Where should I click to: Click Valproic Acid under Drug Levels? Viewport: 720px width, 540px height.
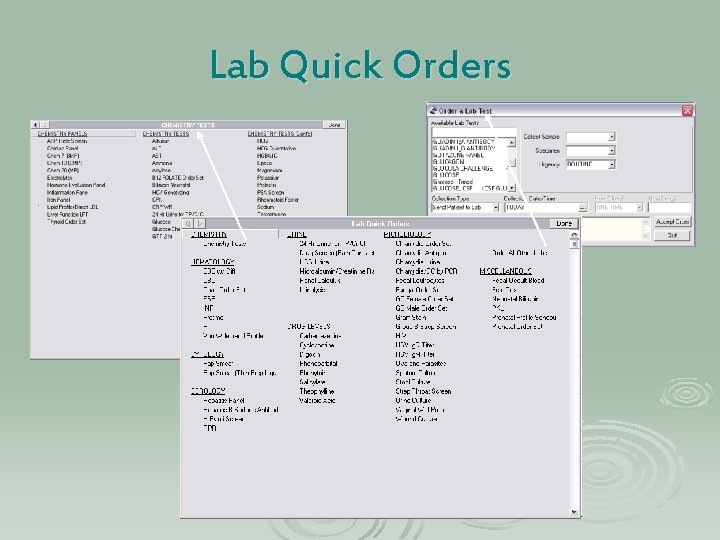317,400
